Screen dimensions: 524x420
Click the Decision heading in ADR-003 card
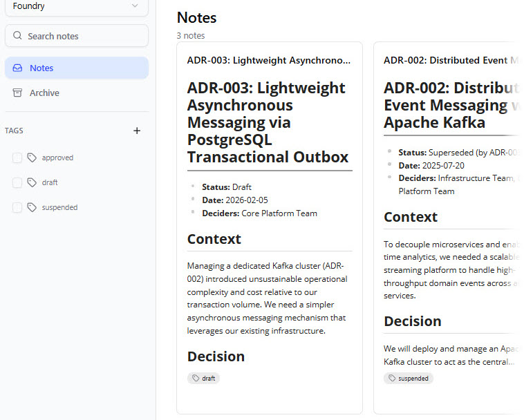tap(216, 356)
